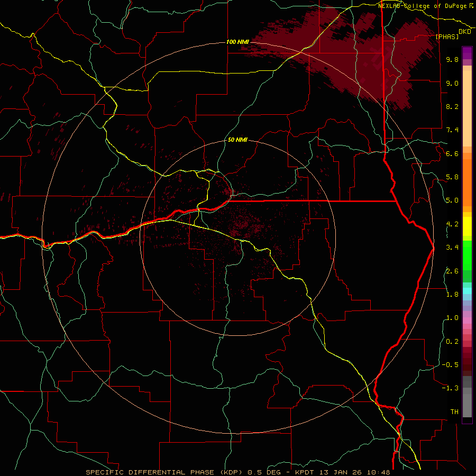Pick the bright green color bar segment
Viewport: 476px width, 476px height.
point(467,255)
